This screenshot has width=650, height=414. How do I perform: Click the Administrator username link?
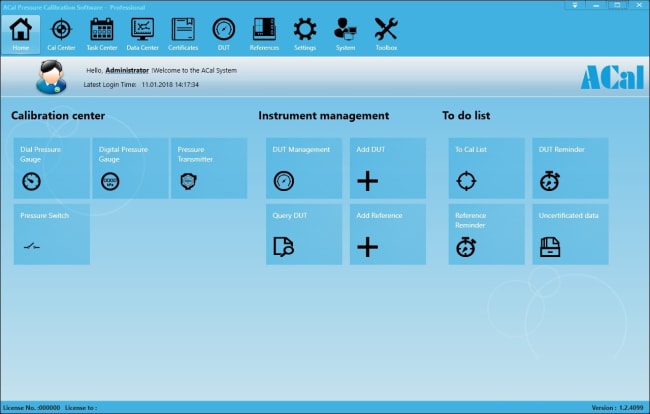tap(127, 70)
